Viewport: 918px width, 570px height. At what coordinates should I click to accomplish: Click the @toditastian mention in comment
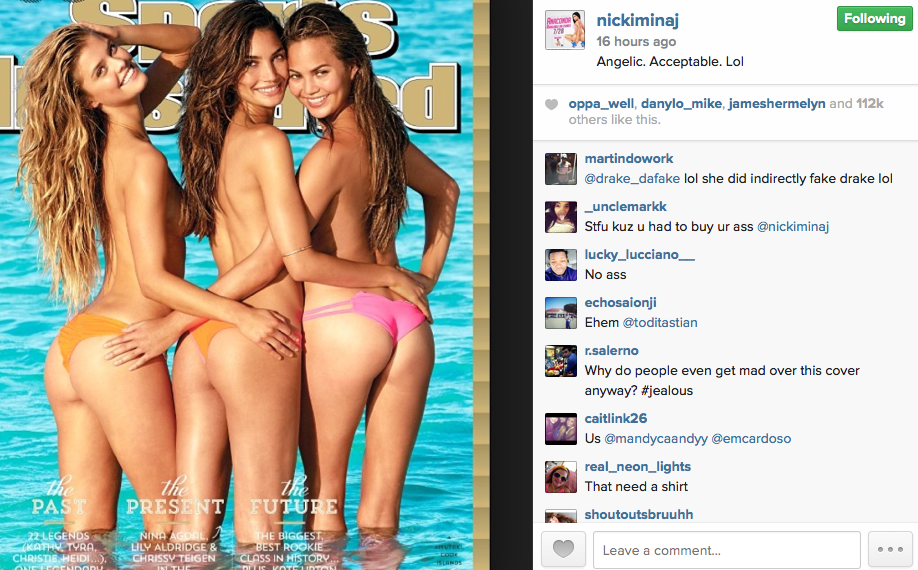(x=660, y=322)
